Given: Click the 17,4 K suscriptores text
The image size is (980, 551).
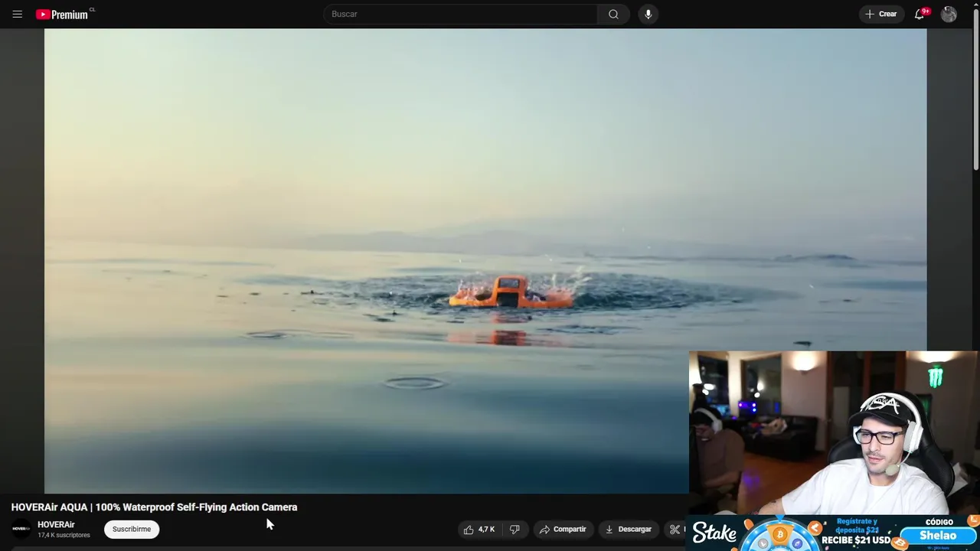Looking at the screenshot, I should 64,535.
